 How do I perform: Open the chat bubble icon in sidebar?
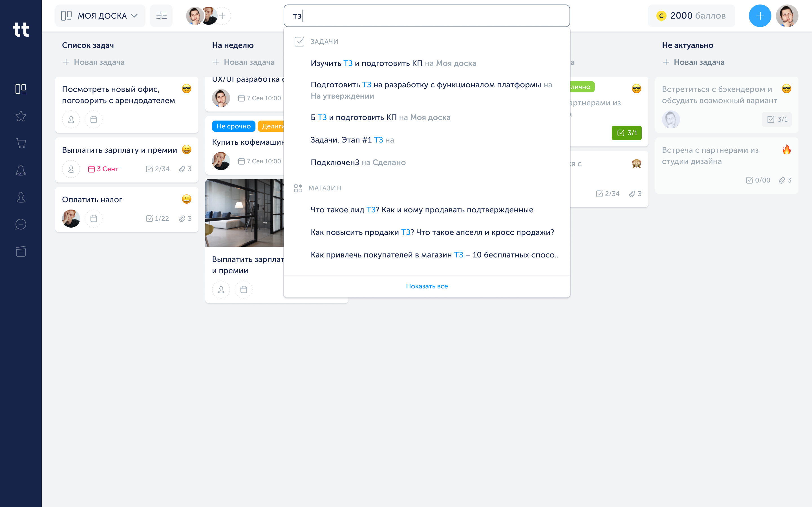21,224
